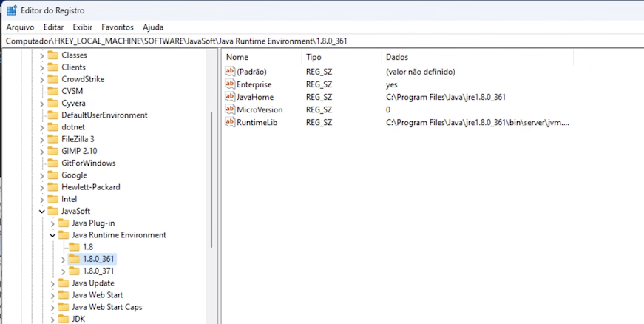Expand the FileZilla 3 key
Image resolution: width=644 pixels, height=324 pixels.
(42, 139)
